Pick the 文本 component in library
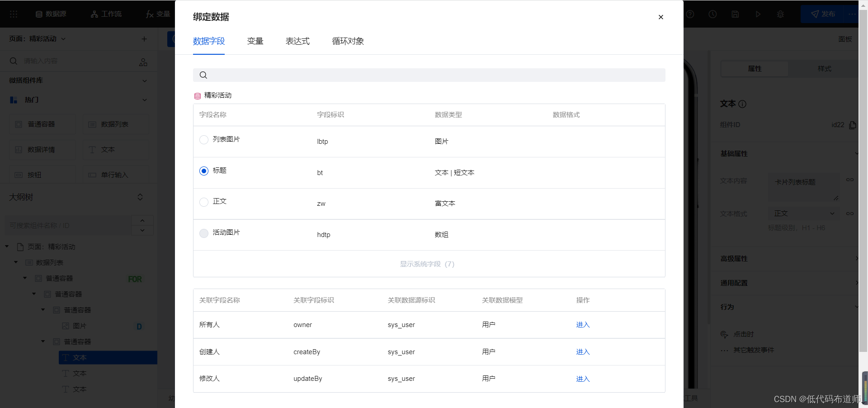 pyautogui.click(x=116, y=150)
